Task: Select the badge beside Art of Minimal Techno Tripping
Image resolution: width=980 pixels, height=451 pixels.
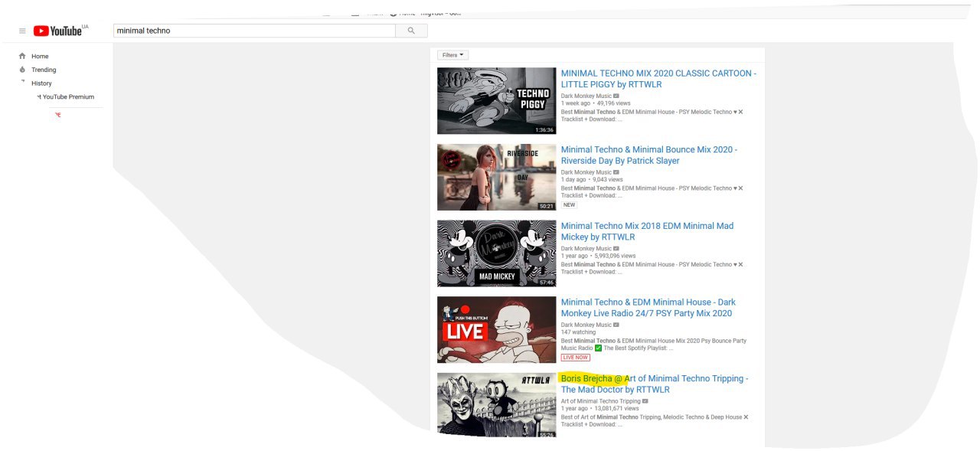Action: (645, 401)
